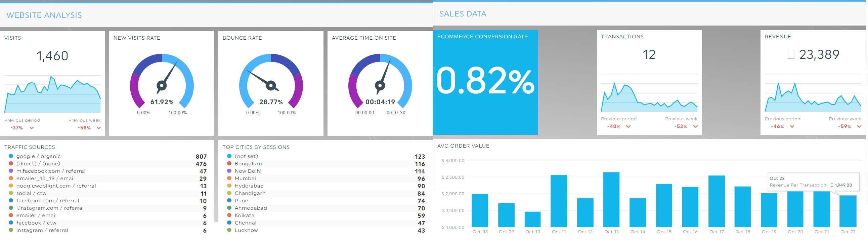This screenshot has width=868, height=242.
Task: Click the blue dot beside google / organic
Action: pos(11,156)
